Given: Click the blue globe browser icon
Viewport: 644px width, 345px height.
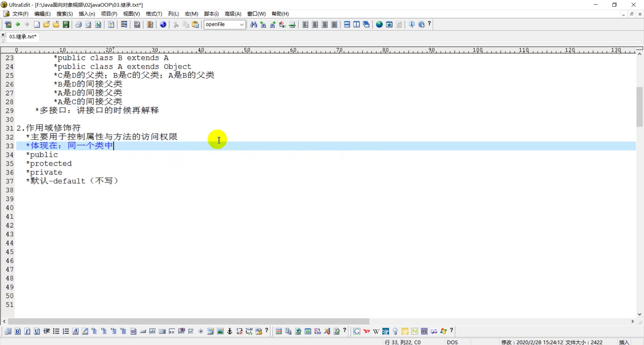Looking at the screenshot, I should coord(379,24).
